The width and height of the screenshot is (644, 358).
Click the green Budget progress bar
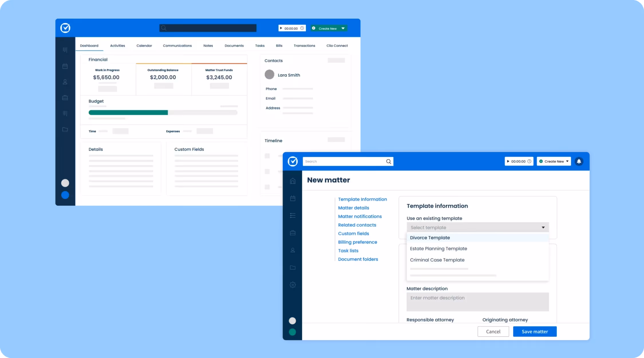click(128, 112)
